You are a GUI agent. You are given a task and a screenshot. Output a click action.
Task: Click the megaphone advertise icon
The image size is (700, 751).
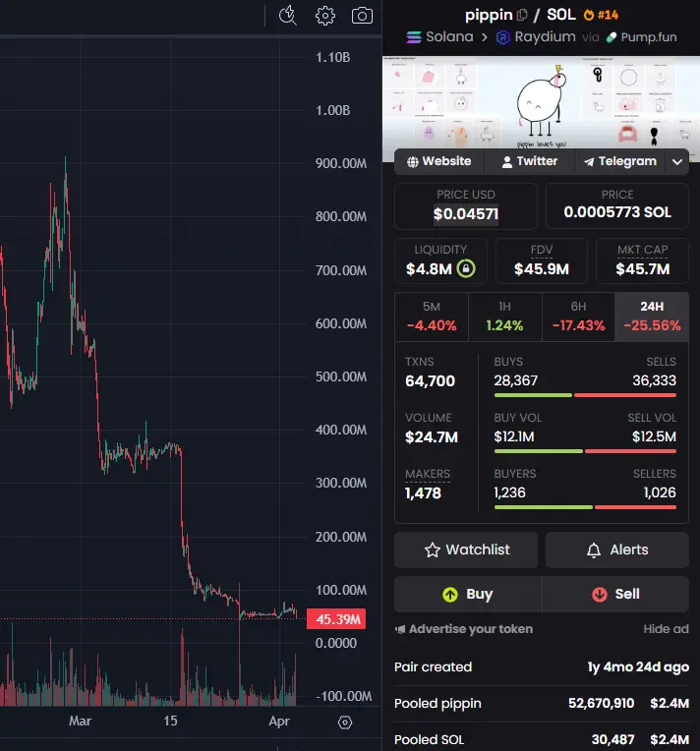[x=400, y=629]
